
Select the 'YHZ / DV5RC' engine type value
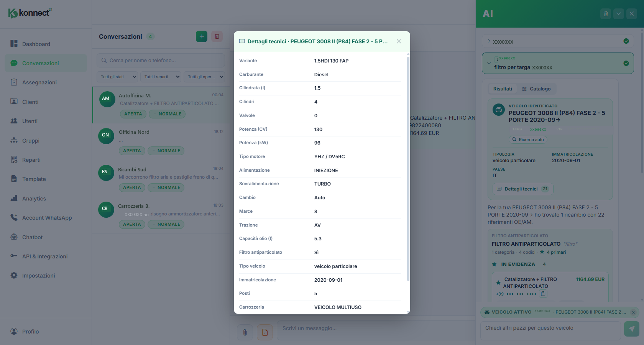[330, 157]
